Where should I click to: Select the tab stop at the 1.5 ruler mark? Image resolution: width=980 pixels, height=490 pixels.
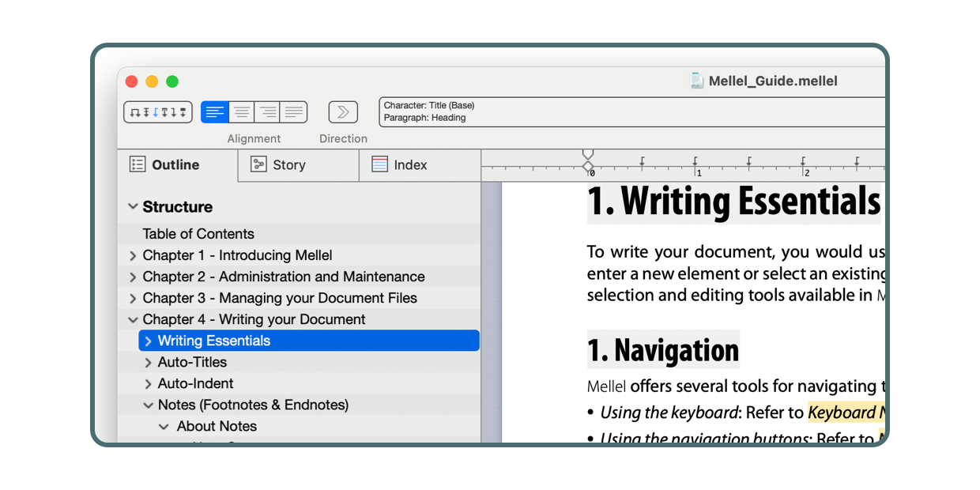(x=749, y=162)
